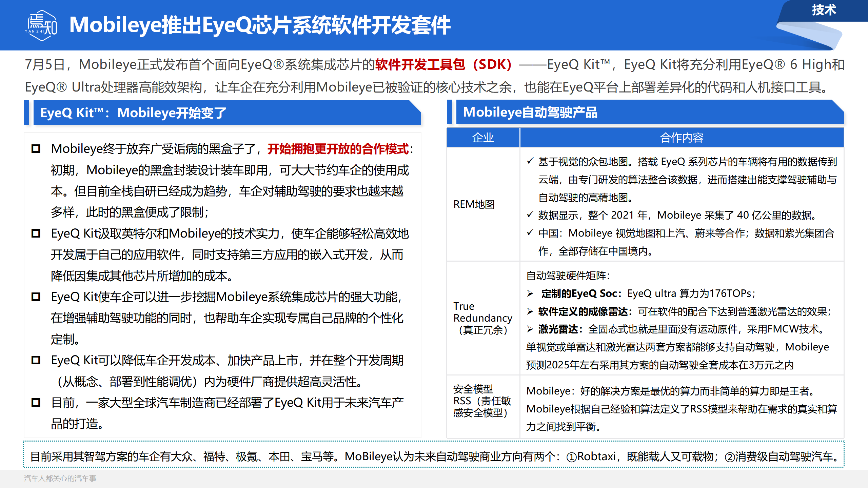This screenshot has height=488, width=868.
Task: Click the arrow bullet before '软件定义的成像雷达'
Action: click(530, 311)
